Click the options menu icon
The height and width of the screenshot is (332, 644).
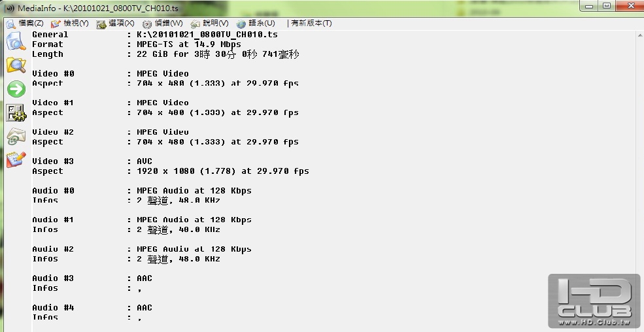[101, 25]
